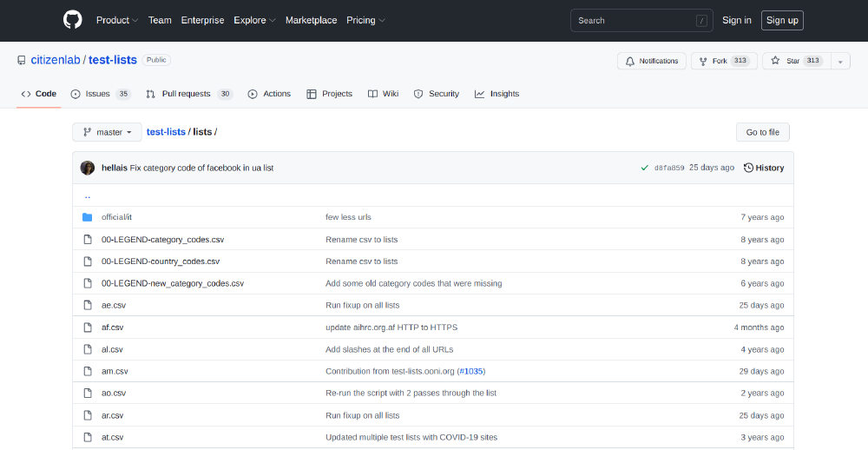
Task: Open the Pricing dropdown menu
Action: click(366, 20)
